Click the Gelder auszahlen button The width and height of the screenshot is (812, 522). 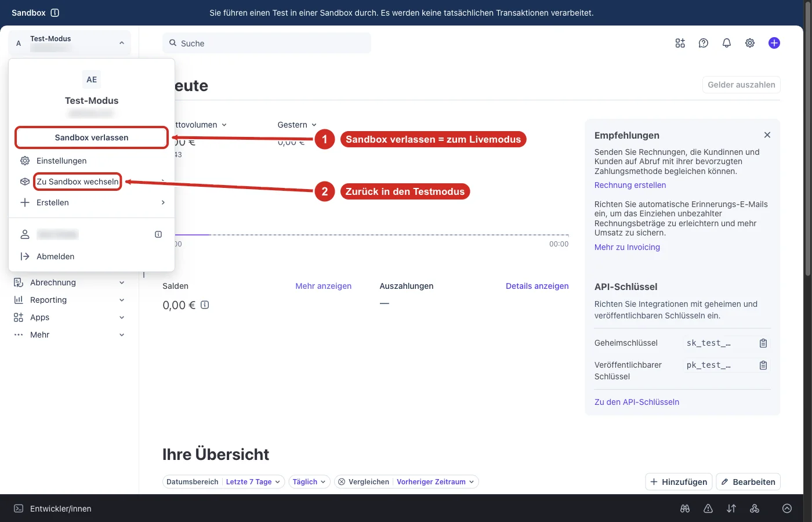pos(741,85)
